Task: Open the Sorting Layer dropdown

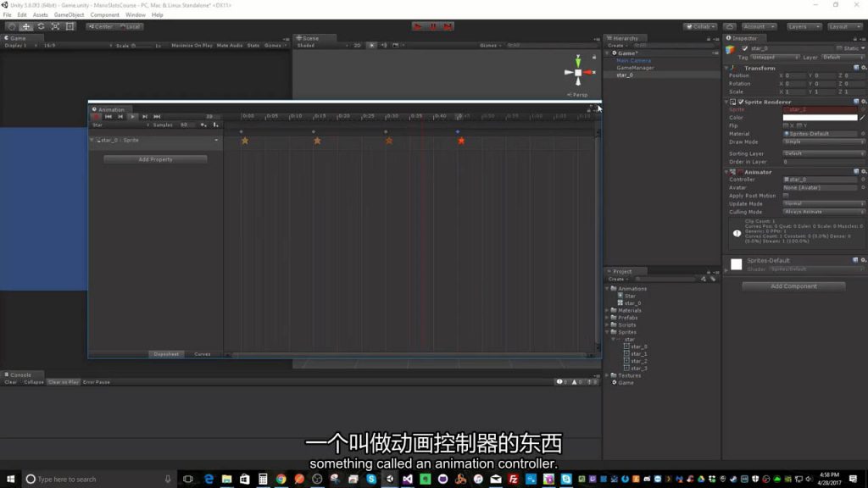Action: point(821,153)
